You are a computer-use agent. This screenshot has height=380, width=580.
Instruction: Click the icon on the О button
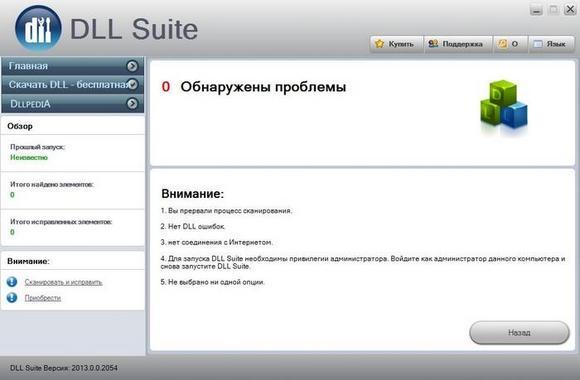tap(502, 44)
